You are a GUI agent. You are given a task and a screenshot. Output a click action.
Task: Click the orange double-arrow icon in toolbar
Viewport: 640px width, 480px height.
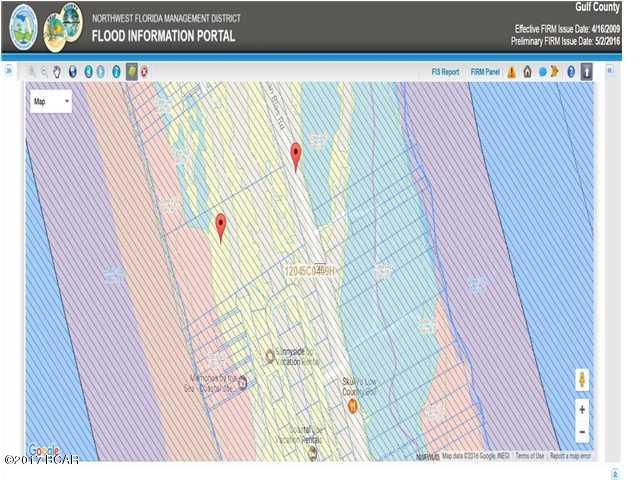pyautogui.click(x=553, y=72)
